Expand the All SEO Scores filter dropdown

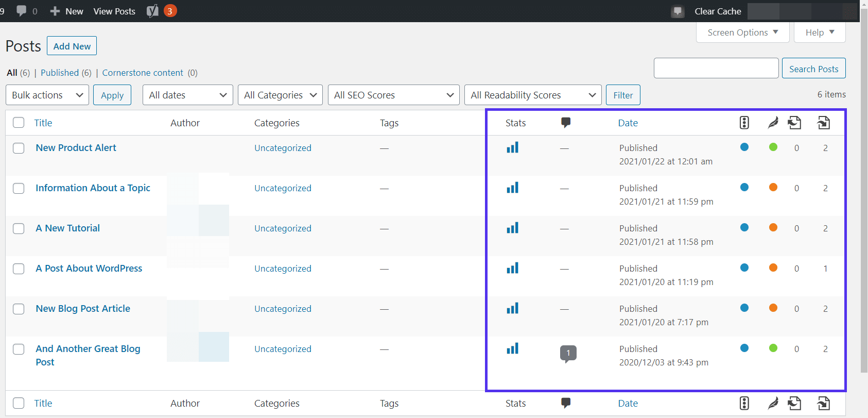coord(393,95)
